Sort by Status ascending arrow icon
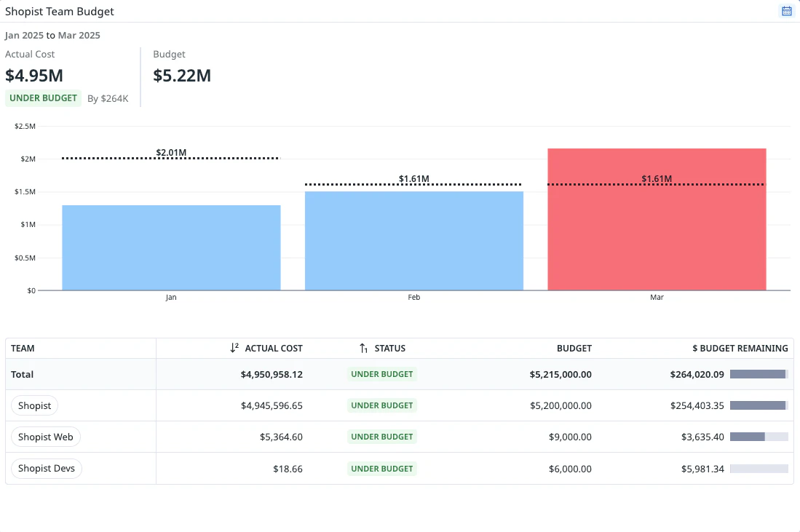 coord(363,348)
